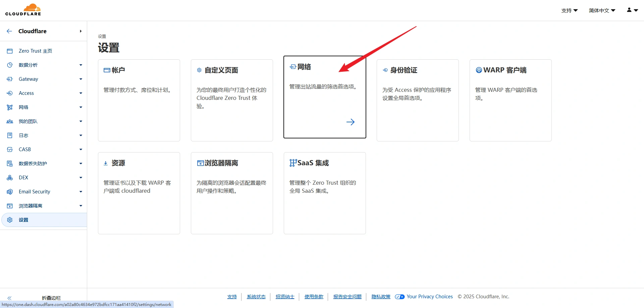Expand the 浏览器隔离 sidebar section arrow
This screenshot has width=644, height=308.
[x=81, y=206]
